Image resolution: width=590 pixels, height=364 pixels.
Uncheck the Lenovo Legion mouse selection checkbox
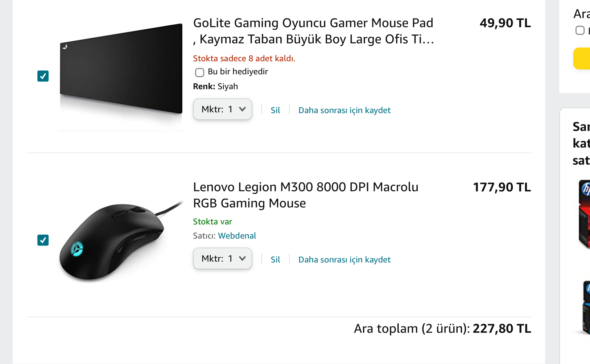click(43, 240)
